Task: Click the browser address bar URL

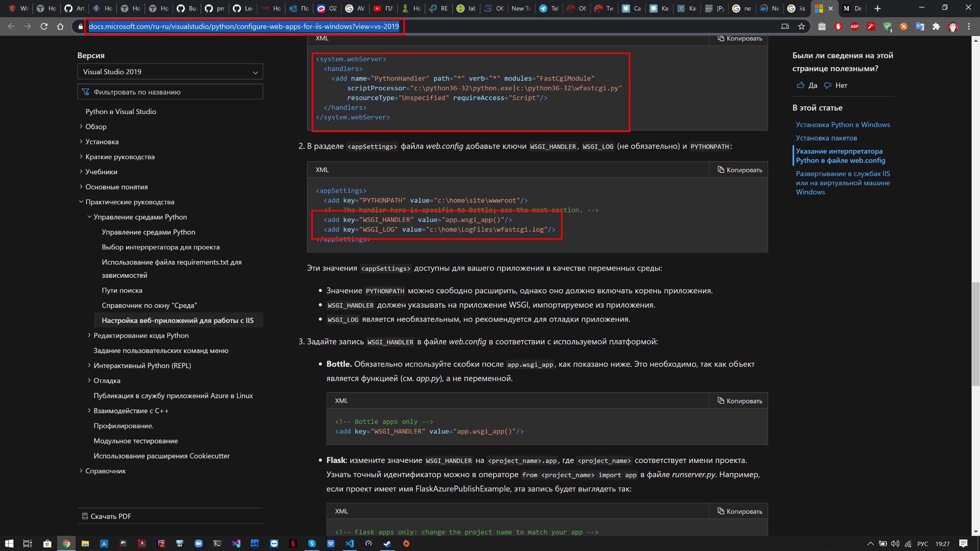Action: click(x=244, y=26)
